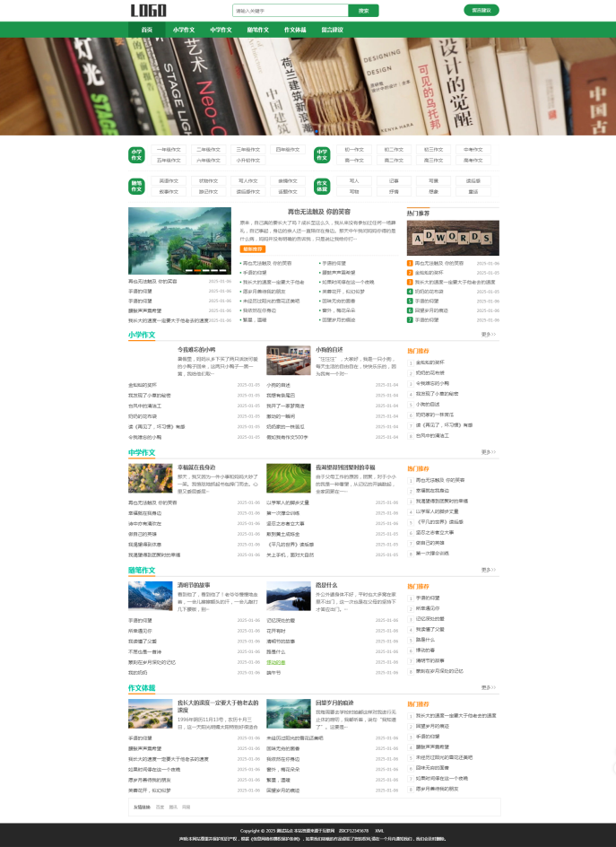Click the orange 最新推荐 badge button
Screen dimensions: 616x847
pos(253,249)
